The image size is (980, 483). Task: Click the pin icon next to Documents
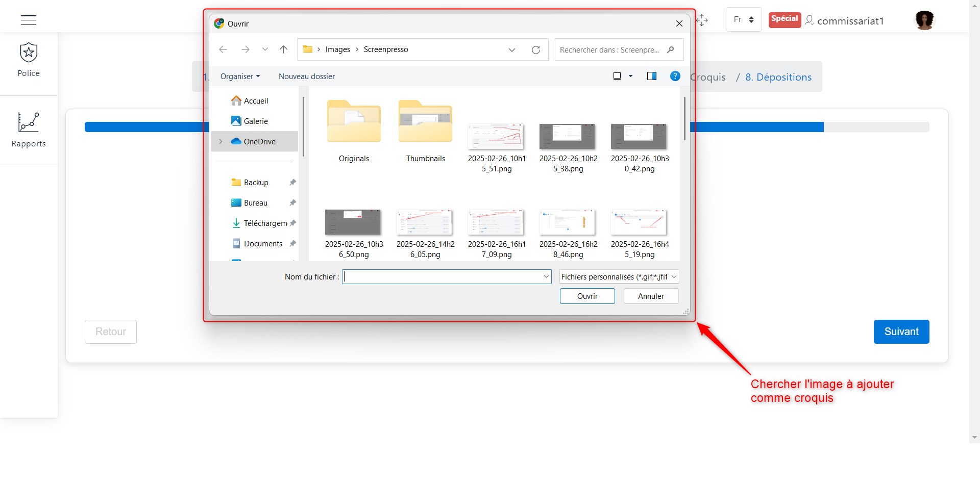[x=293, y=244]
